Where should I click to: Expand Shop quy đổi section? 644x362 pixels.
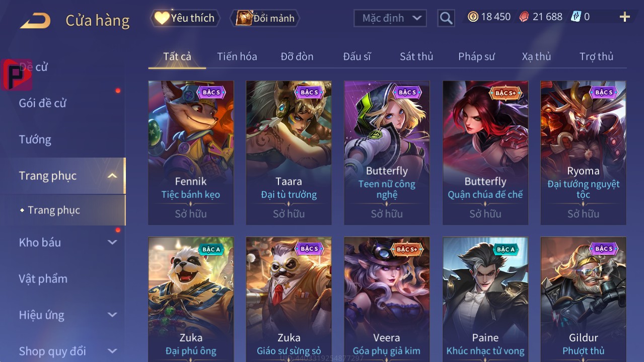point(112,351)
